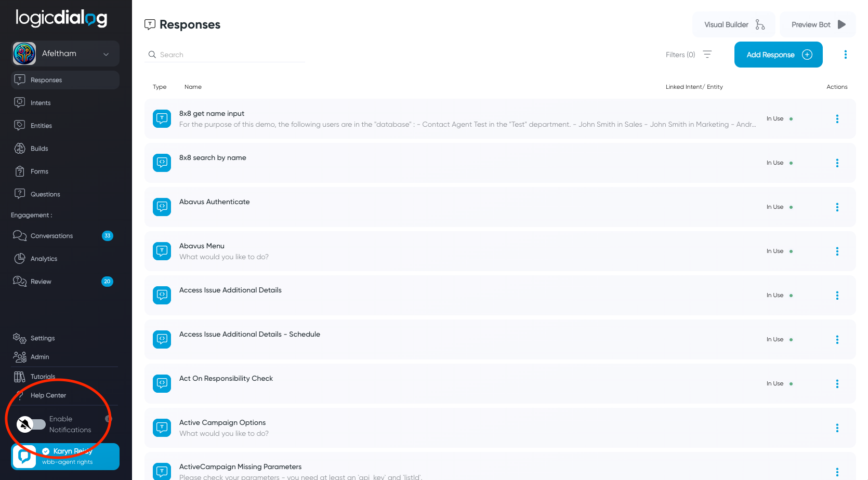Viewport: 868px width, 480px height.
Task: Launch Preview Bot
Action: tap(818, 24)
